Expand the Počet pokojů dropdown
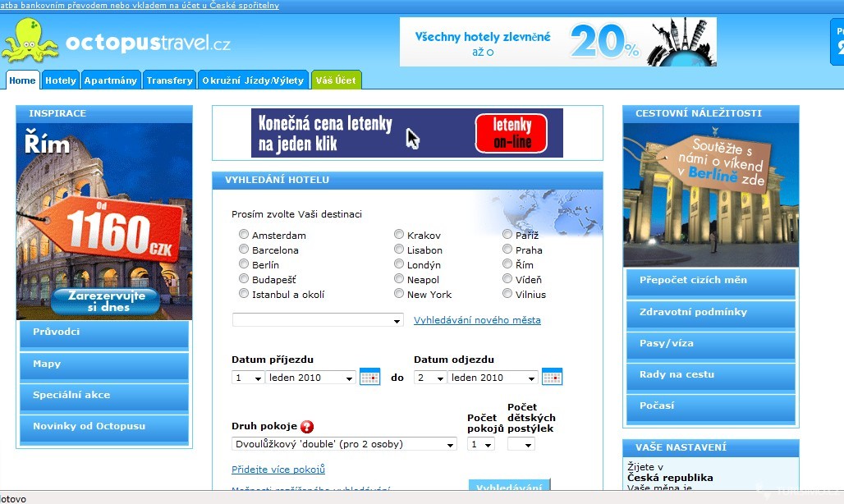 (x=481, y=444)
